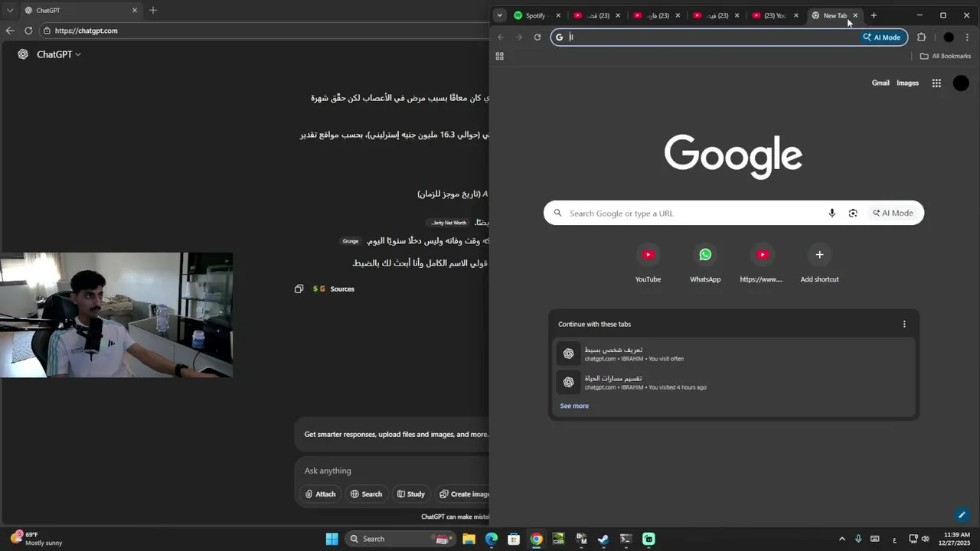This screenshot has height=551, width=980.
Task: Launch Microsoft Edge from the taskbar
Action: point(492,539)
